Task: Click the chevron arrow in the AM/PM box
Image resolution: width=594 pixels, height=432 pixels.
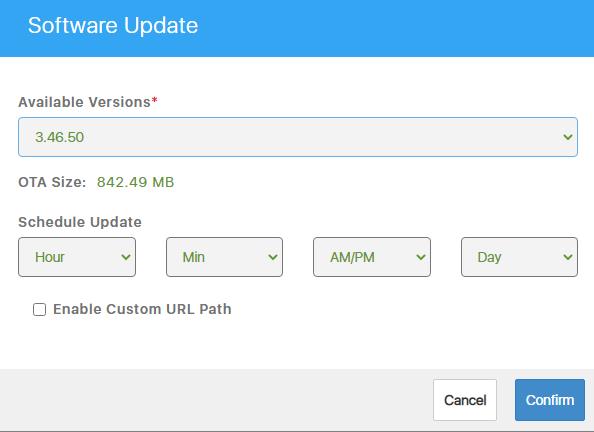Action: point(420,257)
